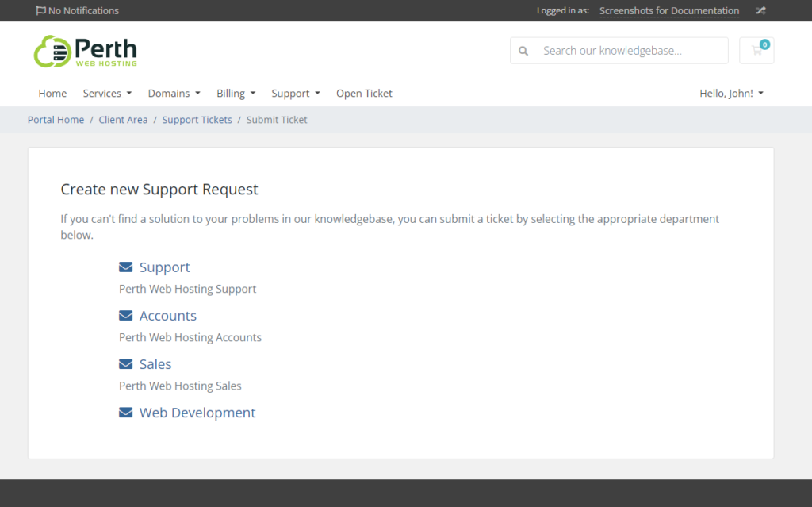
Task: Select the Web Development department link
Action: tap(197, 412)
